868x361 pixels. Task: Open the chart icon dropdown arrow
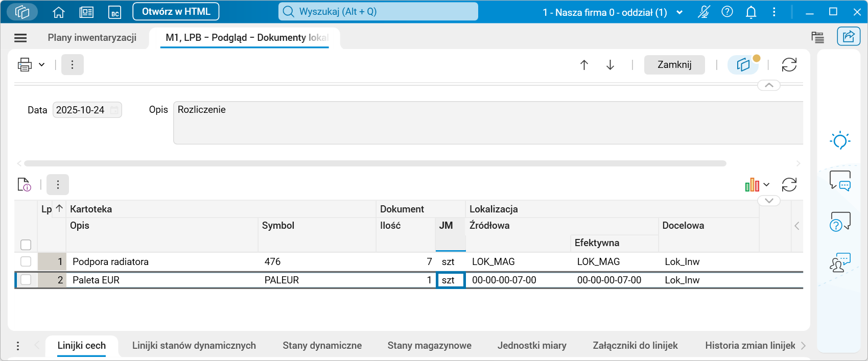click(766, 185)
